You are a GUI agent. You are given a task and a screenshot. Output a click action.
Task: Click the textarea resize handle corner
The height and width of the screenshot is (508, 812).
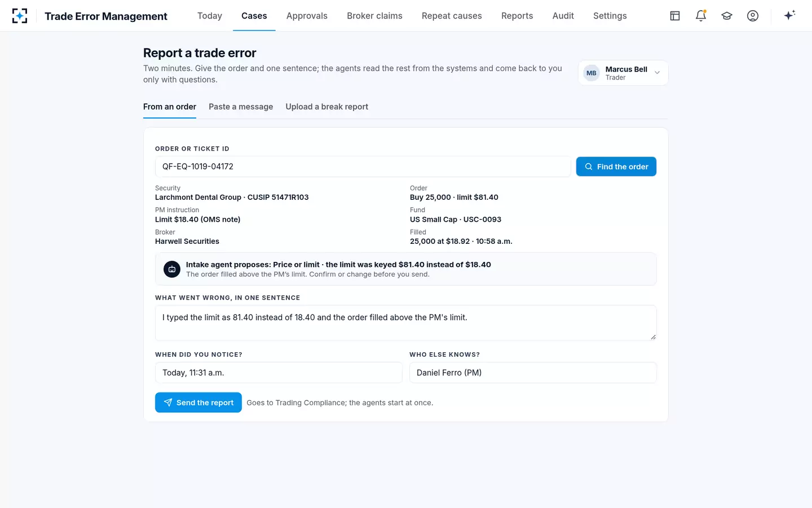click(x=653, y=337)
